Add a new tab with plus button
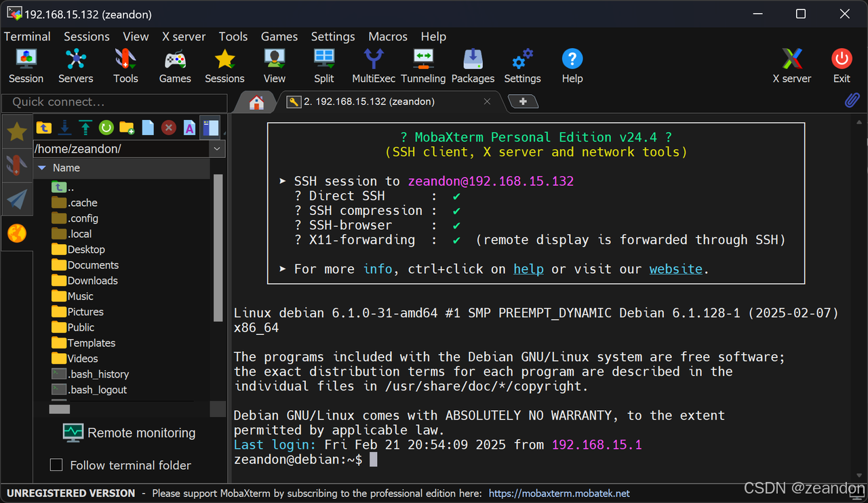The width and height of the screenshot is (868, 503). click(x=523, y=102)
